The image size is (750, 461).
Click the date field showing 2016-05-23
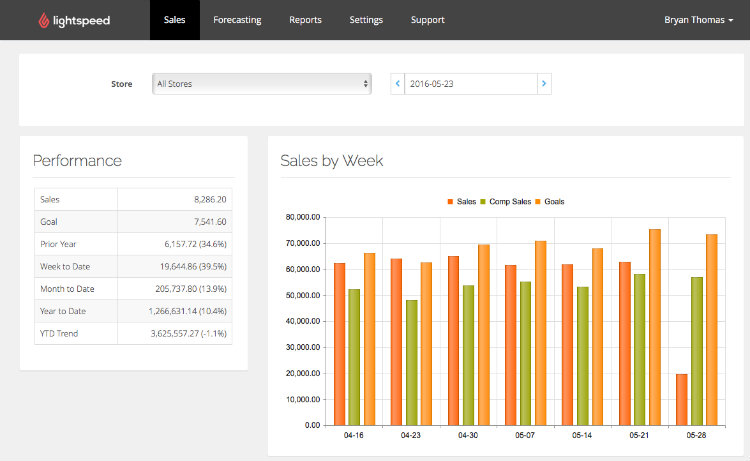click(x=470, y=84)
